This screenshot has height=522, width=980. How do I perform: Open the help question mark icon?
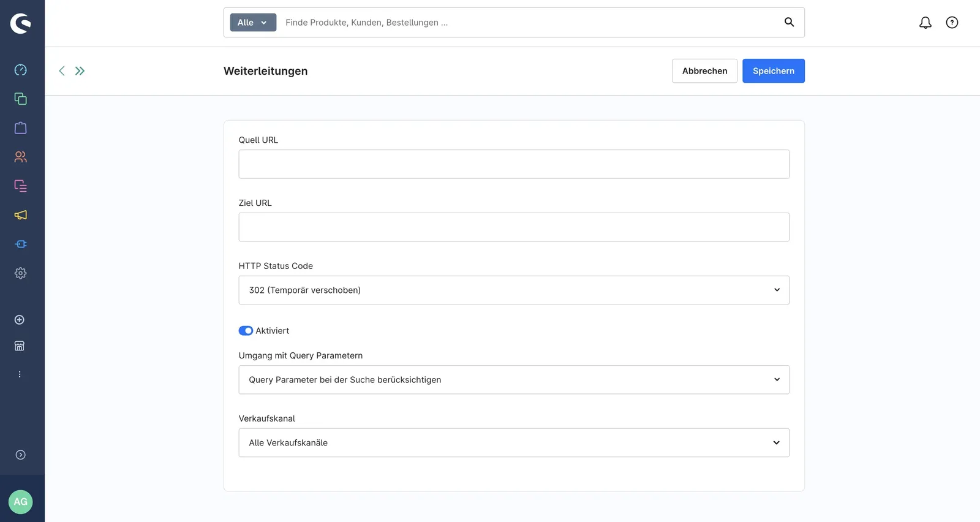952,23
